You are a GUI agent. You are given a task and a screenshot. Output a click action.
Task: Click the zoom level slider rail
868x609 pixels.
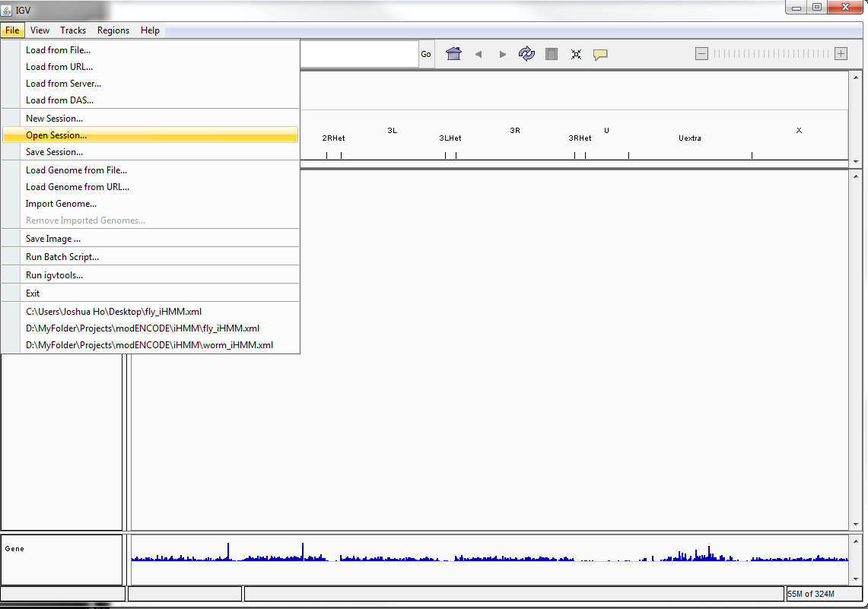pos(771,53)
